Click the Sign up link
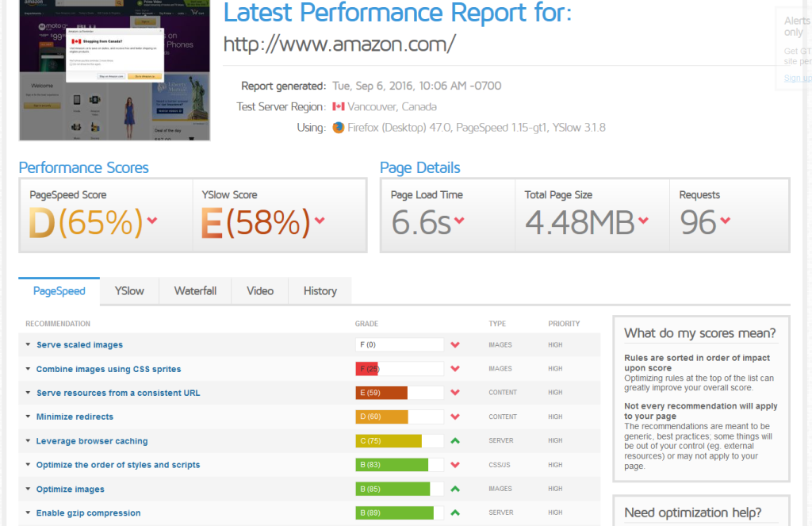812x526 pixels. coord(797,78)
